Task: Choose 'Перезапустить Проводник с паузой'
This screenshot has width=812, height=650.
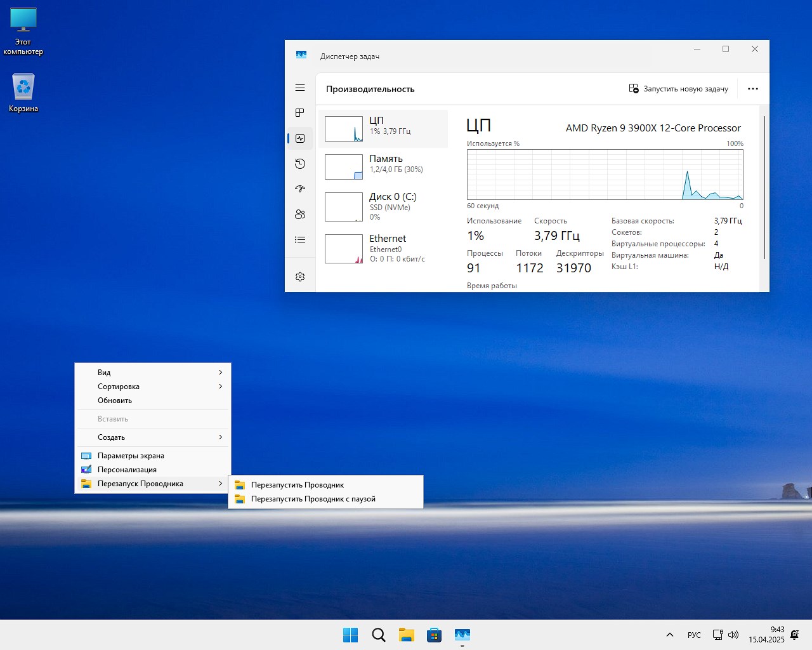Action: coord(313,499)
